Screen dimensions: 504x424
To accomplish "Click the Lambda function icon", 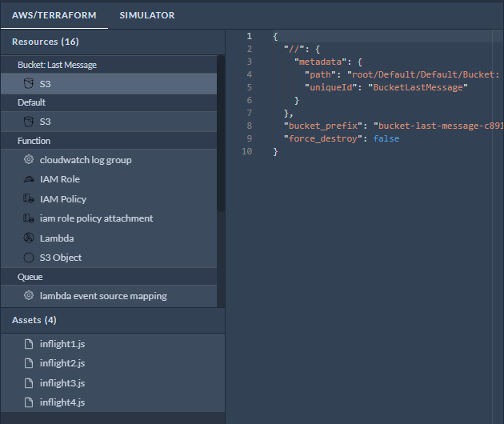I will 29,238.
